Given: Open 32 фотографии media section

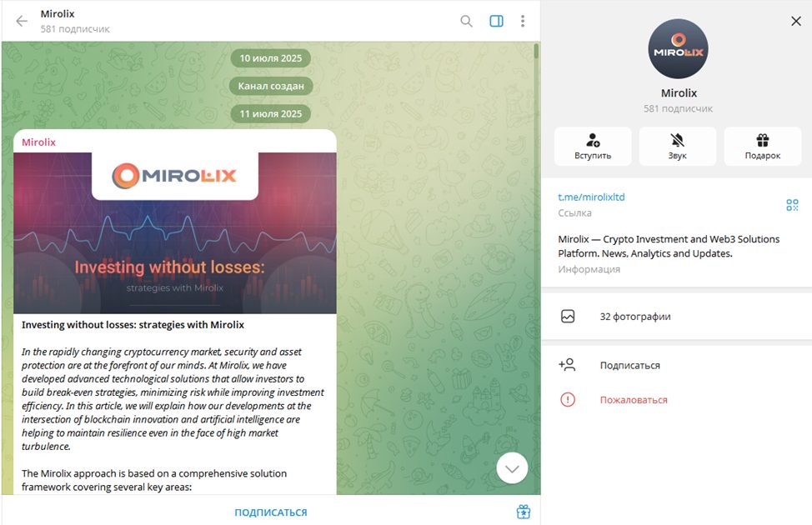Looking at the screenshot, I should pos(676,317).
